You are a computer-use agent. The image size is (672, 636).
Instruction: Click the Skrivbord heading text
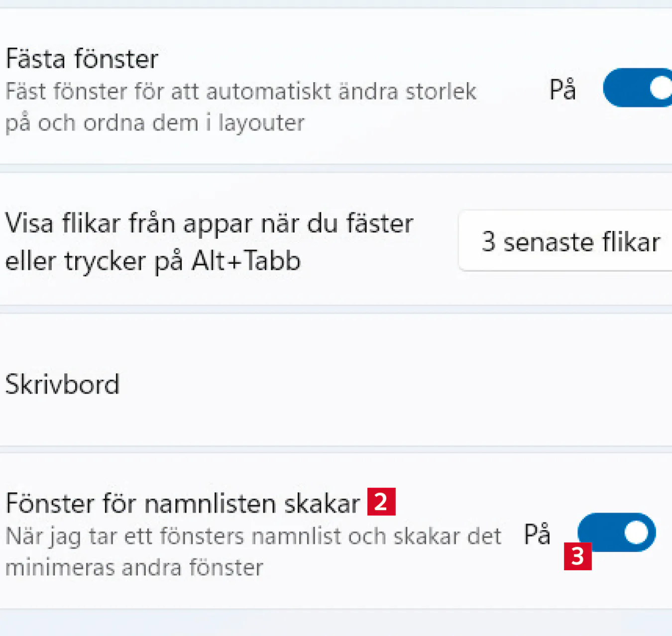pyautogui.click(x=63, y=384)
